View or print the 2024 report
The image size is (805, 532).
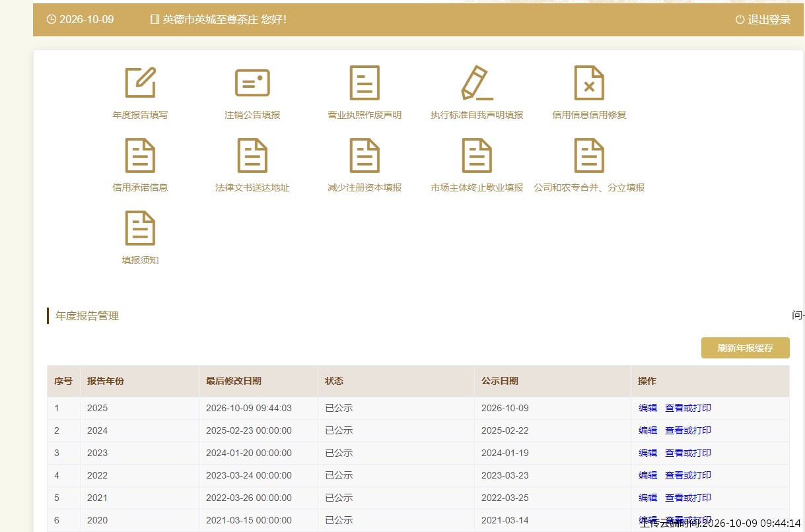[688, 430]
